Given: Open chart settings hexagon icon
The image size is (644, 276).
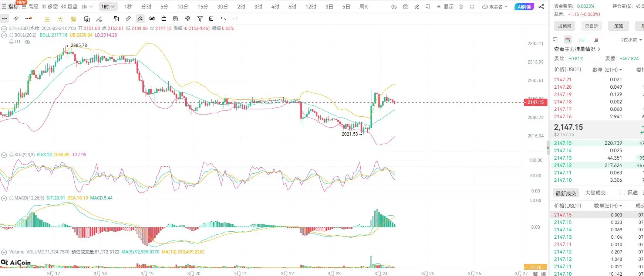Looking at the screenshot, I should click(x=461, y=7).
